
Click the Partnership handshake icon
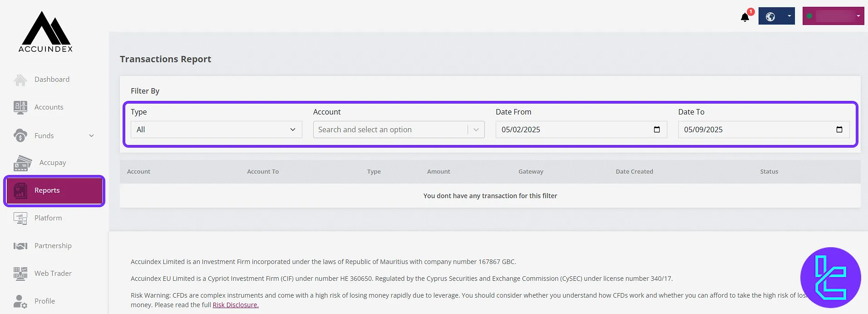tap(20, 246)
